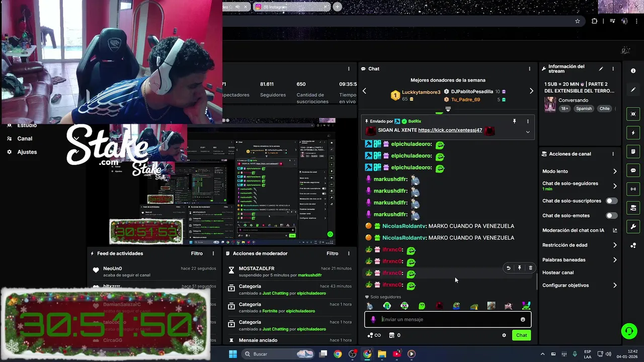Open Chrome extensions puzzle icon
Screen dimensions: 644x362
[595, 21]
